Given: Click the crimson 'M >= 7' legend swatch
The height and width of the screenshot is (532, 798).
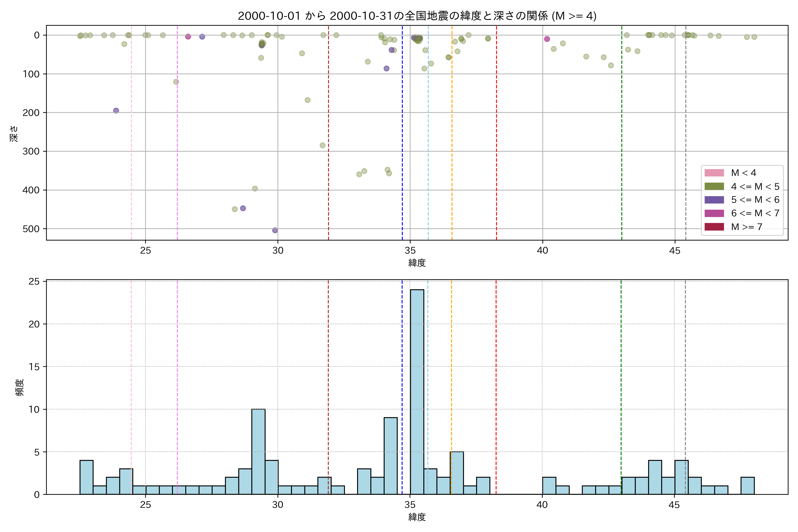Looking at the screenshot, I should pyautogui.click(x=714, y=227).
